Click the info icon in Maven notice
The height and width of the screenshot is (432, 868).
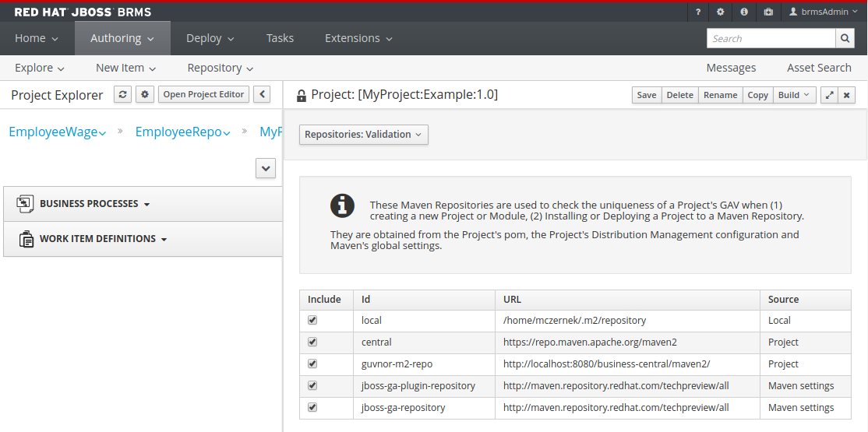(342, 205)
